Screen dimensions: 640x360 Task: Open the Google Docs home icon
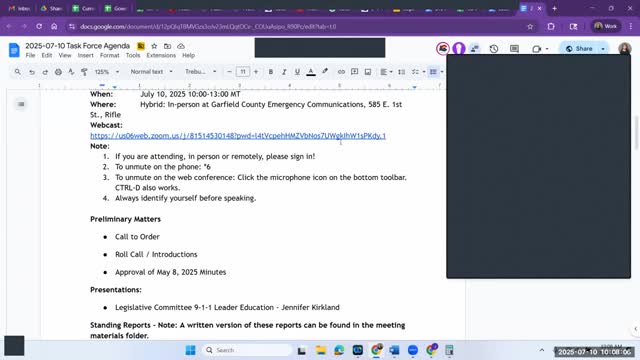(x=14, y=50)
